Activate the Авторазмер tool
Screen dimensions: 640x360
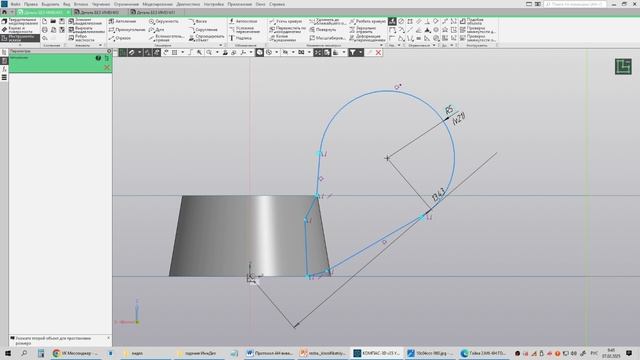[243, 21]
